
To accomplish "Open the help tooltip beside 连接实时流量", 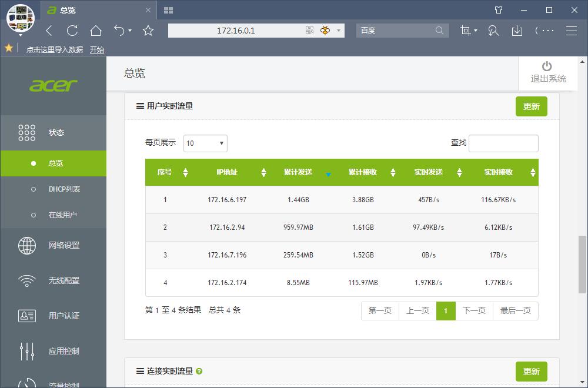I will pos(199,372).
